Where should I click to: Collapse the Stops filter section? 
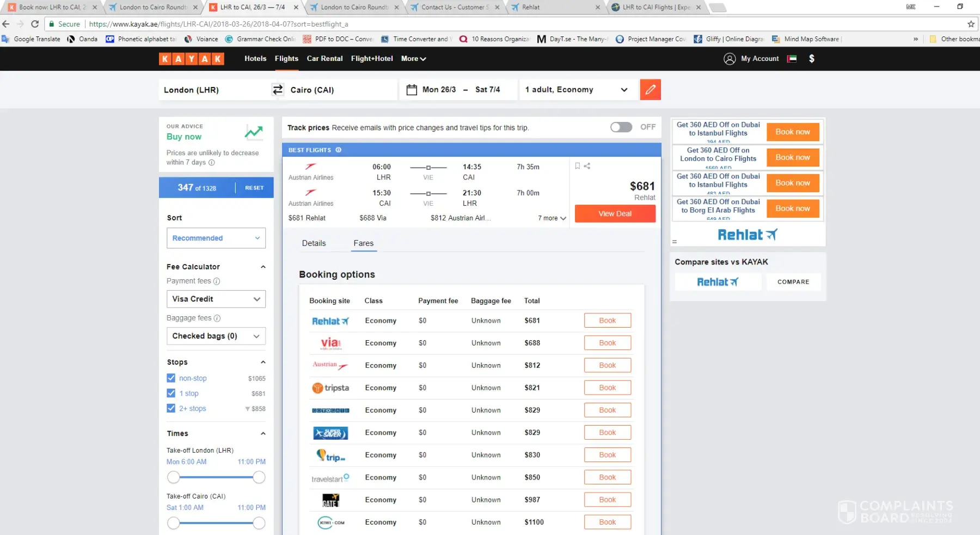tap(263, 362)
